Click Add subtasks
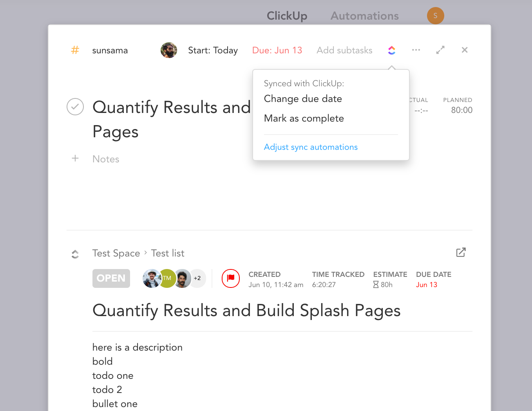 point(344,50)
